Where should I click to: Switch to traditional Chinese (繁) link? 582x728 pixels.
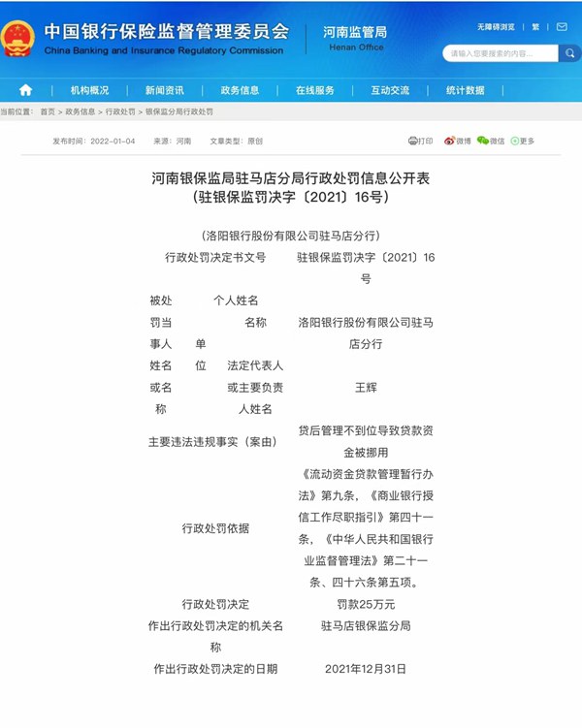[535, 27]
